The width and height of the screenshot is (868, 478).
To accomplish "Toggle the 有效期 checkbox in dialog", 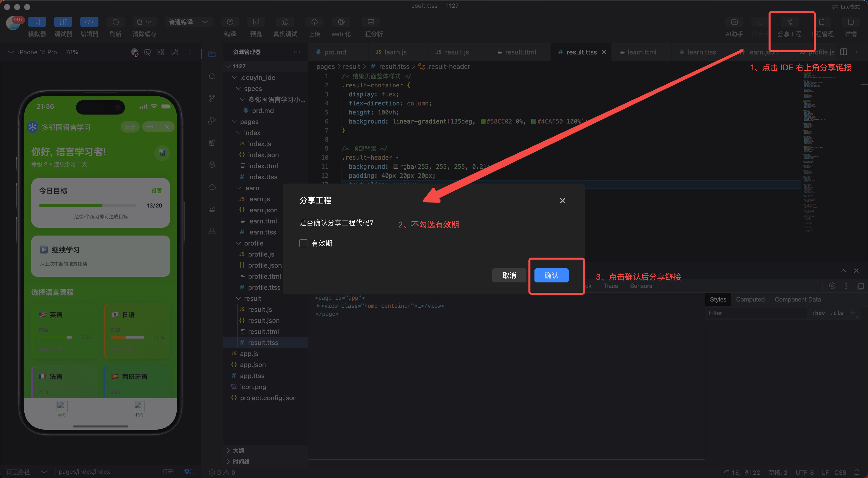I will tap(303, 243).
